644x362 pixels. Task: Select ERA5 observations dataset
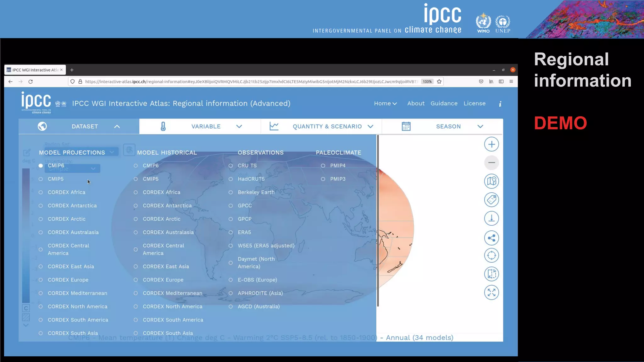click(x=240, y=232)
